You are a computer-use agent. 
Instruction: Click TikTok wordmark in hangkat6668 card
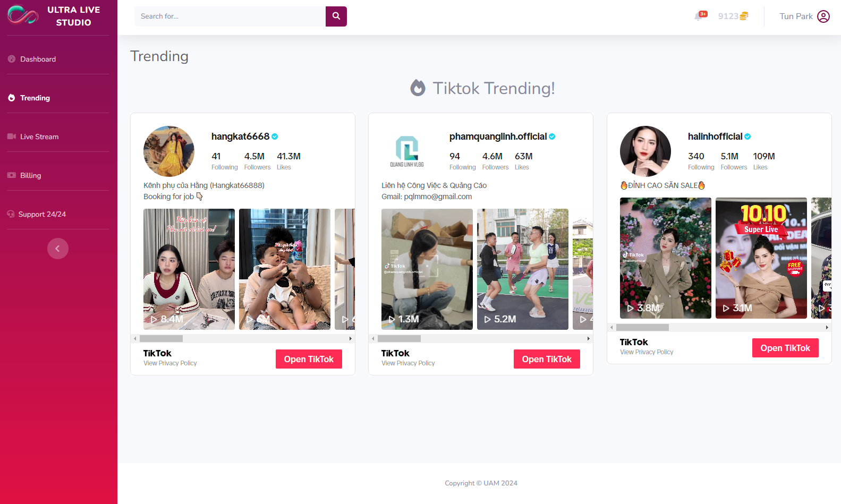tap(157, 353)
